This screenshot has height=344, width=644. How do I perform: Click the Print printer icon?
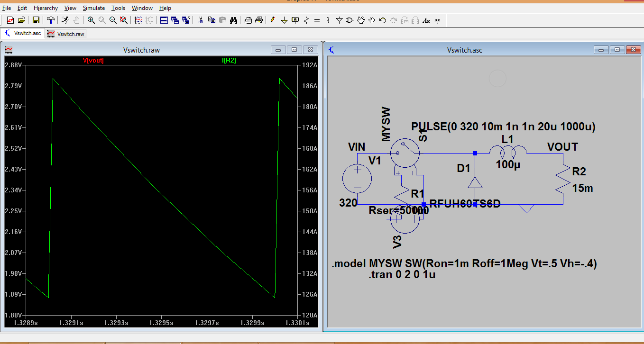click(259, 20)
